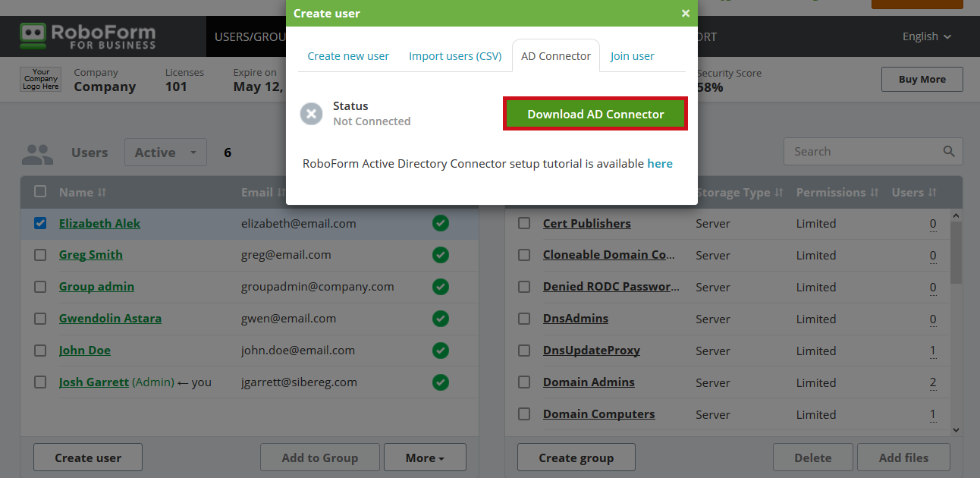980x478 pixels.
Task: Switch to the Join user tab
Action: click(x=633, y=56)
